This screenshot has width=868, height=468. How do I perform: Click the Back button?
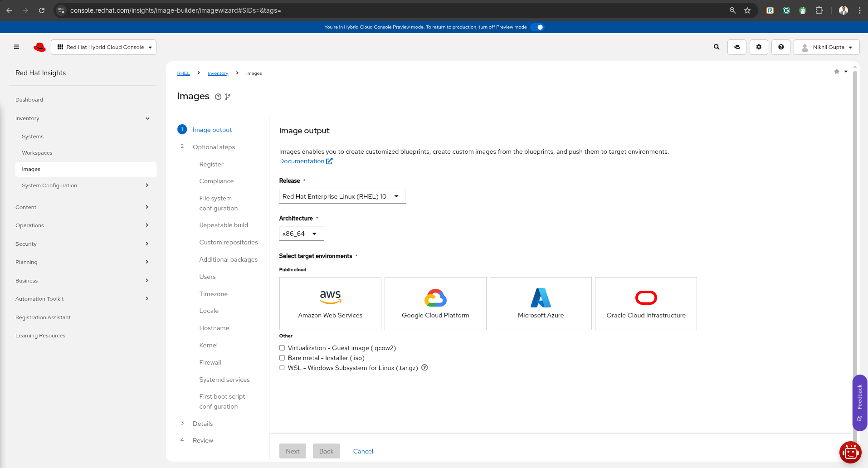[326, 451]
